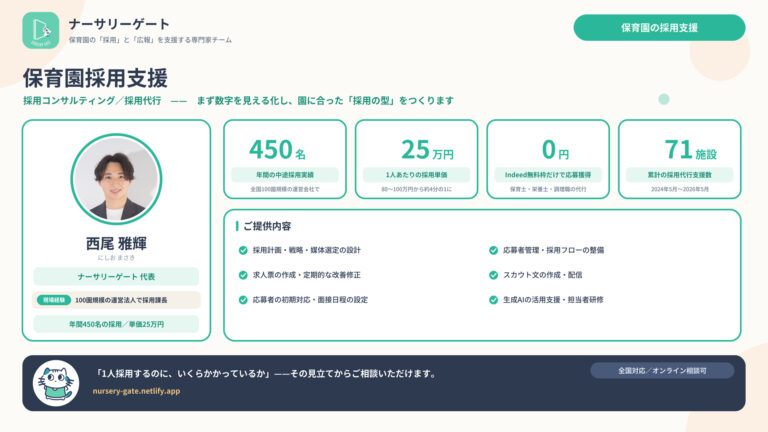Click text 生成AIの活用支援・担当者研修
Viewport: 768px width, 432px height.
(553, 300)
